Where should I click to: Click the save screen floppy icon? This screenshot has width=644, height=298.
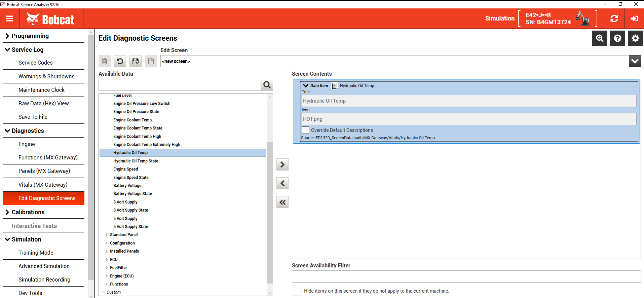tap(136, 61)
